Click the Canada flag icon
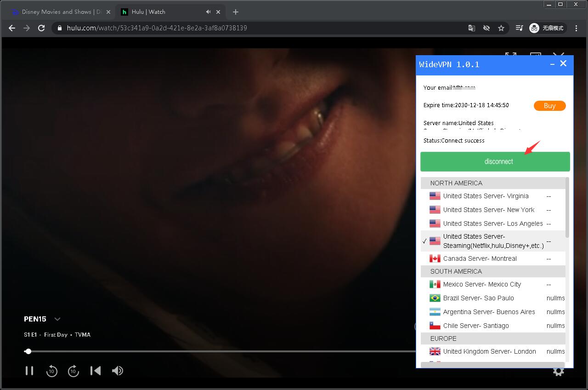 (435, 258)
